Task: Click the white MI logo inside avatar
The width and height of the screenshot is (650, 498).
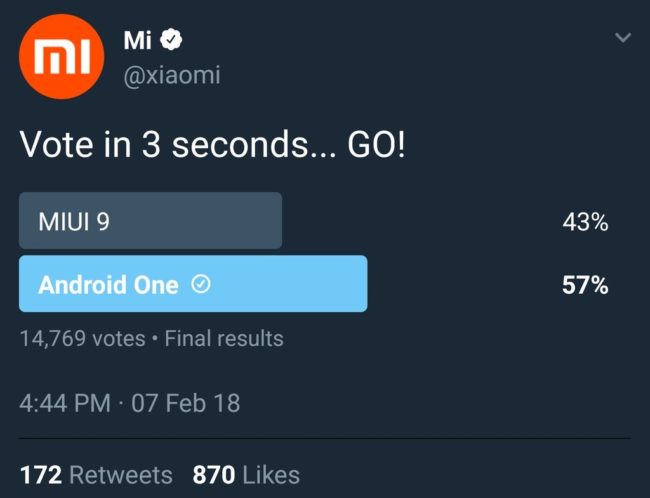Action: click(62, 56)
